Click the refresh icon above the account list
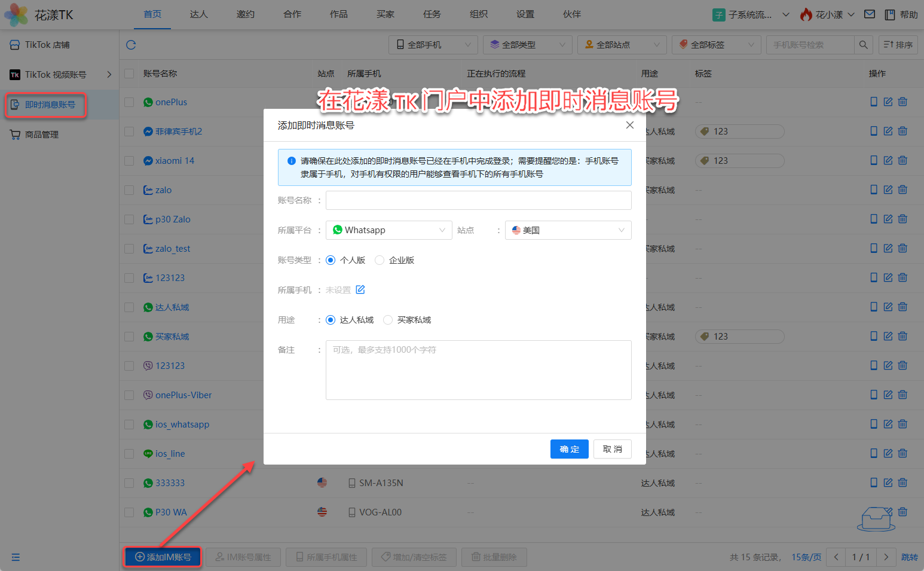Screen dimensions: 924x571 click(131, 45)
